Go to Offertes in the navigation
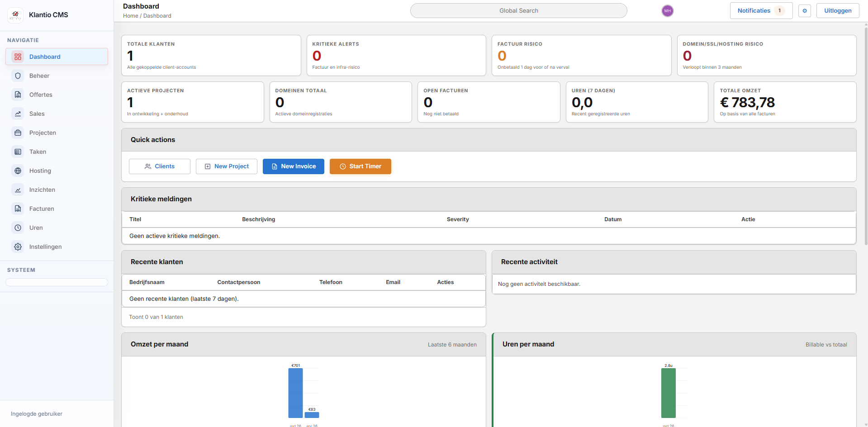This screenshot has height=427, width=868. [x=57, y=95]
